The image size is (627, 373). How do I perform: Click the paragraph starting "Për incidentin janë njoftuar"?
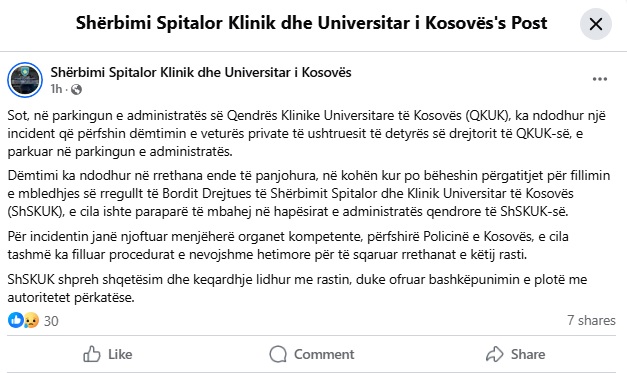[x=288, y=245]
